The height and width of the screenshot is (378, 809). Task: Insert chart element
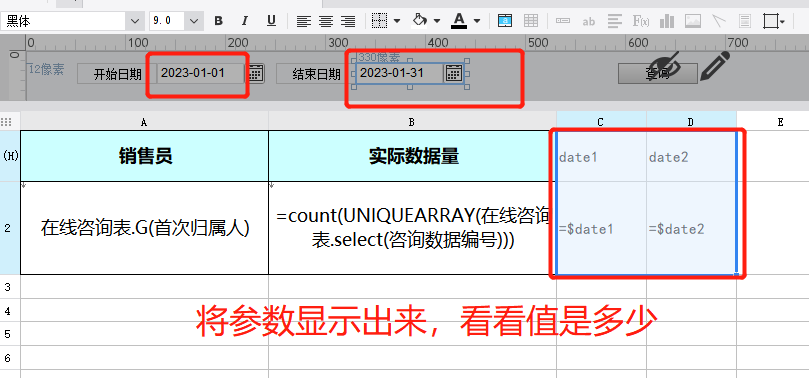667,21
